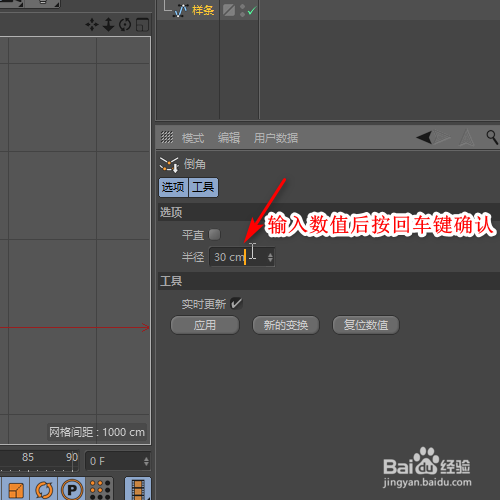This screenshot has width=500, height=500.
Task: Click the 实时更新 label
Action: 204,304
